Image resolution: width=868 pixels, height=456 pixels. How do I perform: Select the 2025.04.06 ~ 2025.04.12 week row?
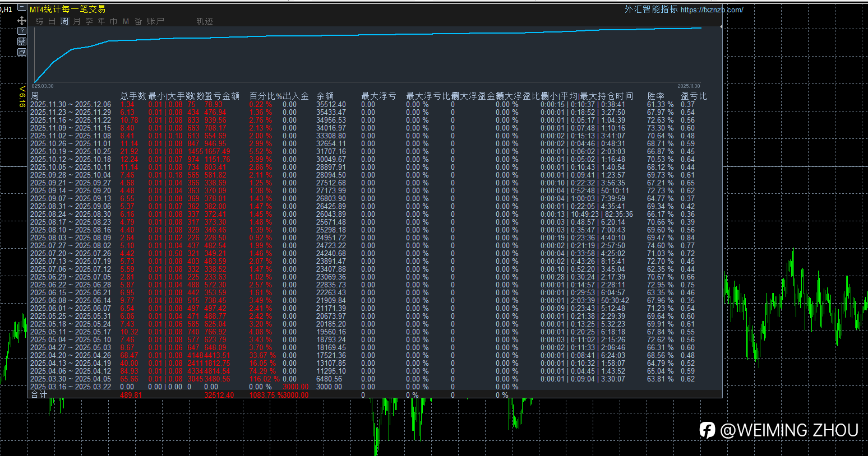(71, 371)
